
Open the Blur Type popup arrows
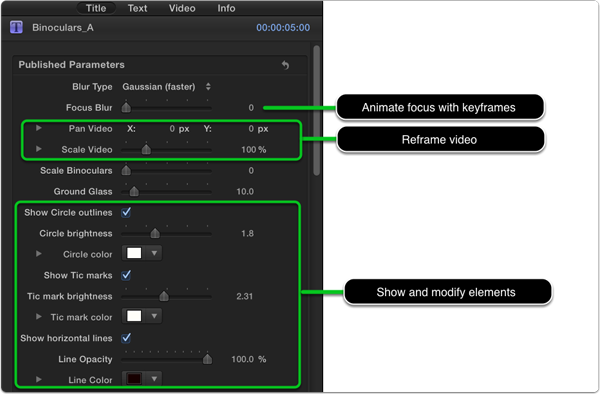pyautogui.click(x=208, y=87)
